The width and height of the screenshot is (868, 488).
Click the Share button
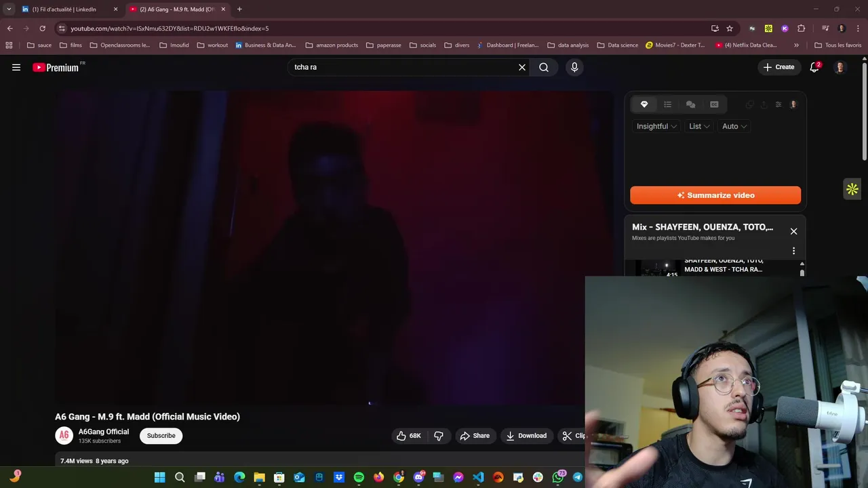(475, 436)
